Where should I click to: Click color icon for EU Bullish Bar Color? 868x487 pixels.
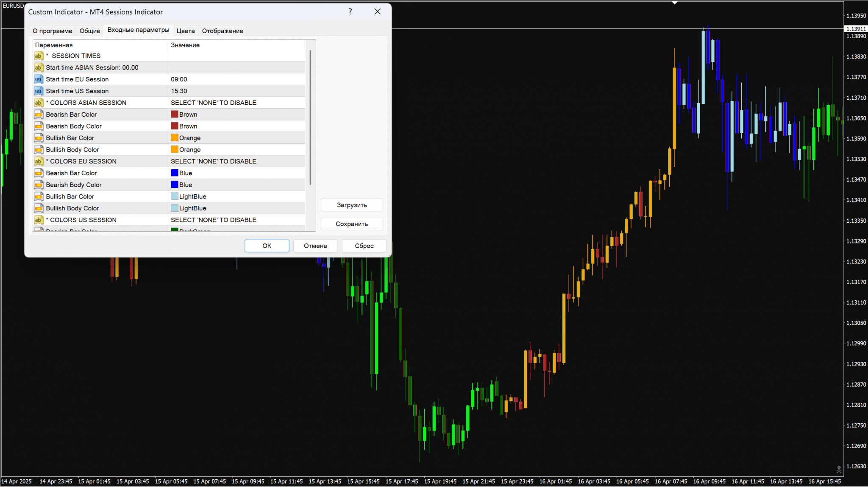click(38, 196)
